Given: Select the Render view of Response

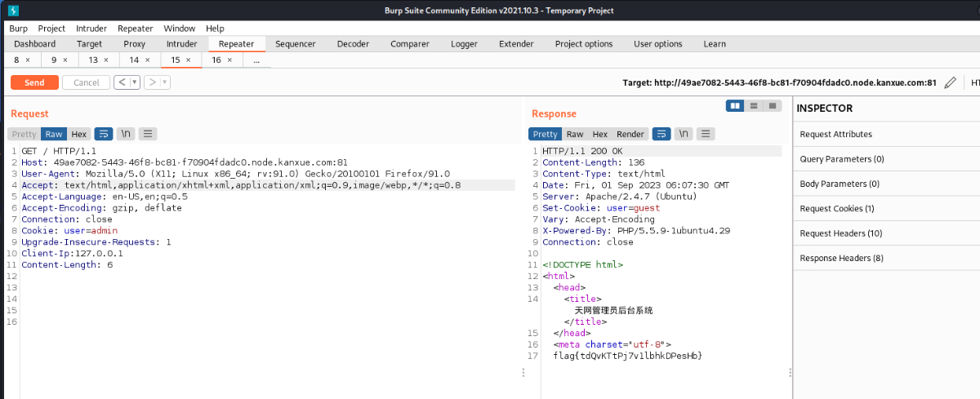Looking at the screenshot, I should tap(630, 134).
